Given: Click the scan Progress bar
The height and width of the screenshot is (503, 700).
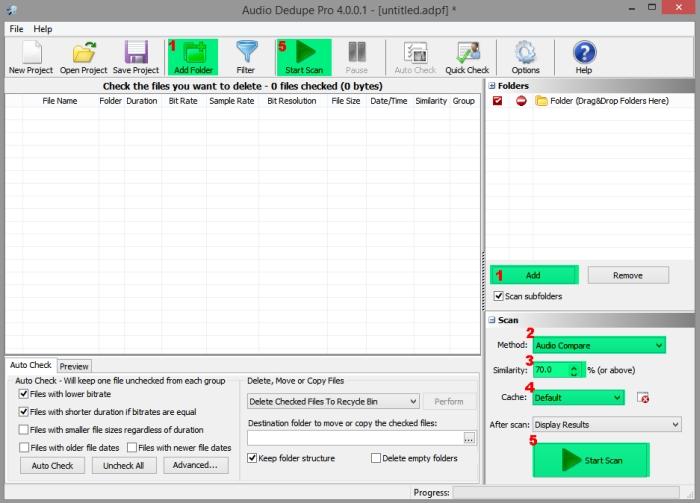Looking at the screenshot, I should (x=566, y=492).
